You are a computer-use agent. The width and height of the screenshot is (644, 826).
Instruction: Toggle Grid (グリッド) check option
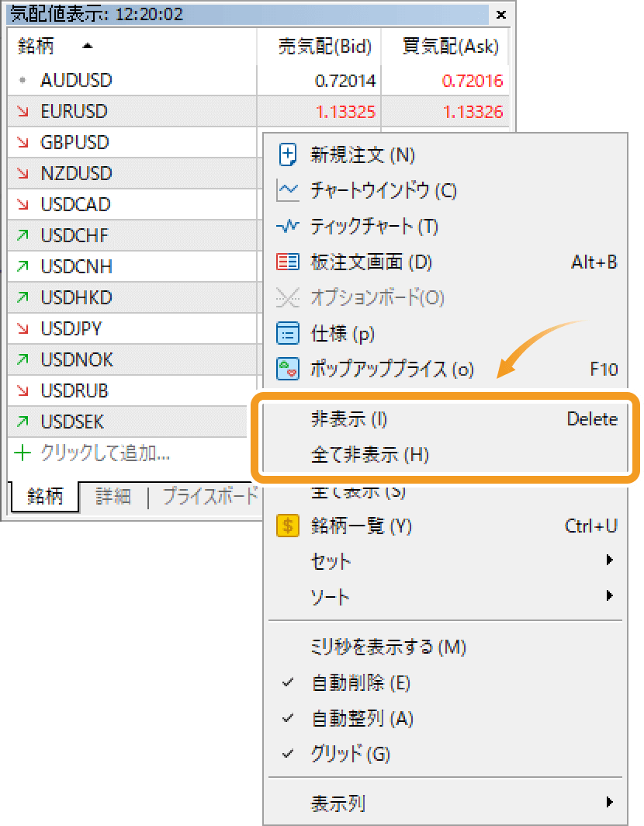tap(445, 755)
